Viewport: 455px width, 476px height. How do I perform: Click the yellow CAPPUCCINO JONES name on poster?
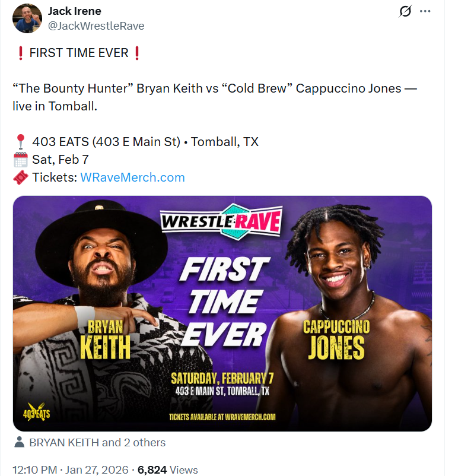coord(336,340)
